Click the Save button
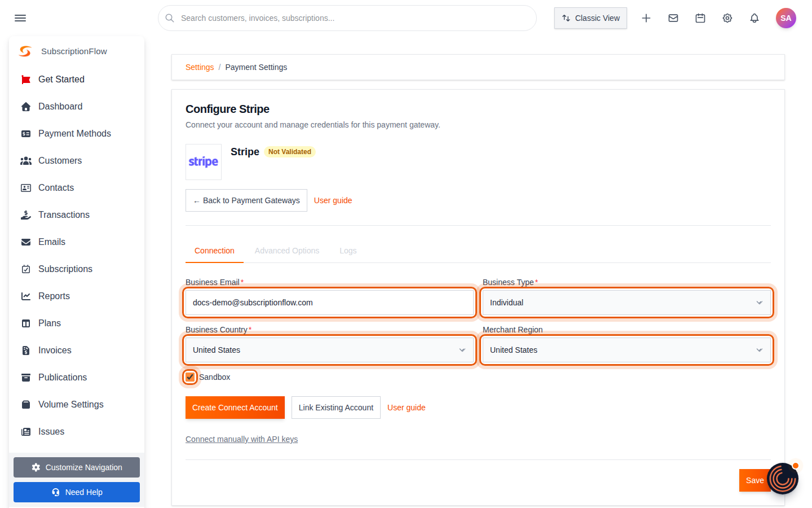The width and height of the screenshot is (812, 508). click(754, 480)
